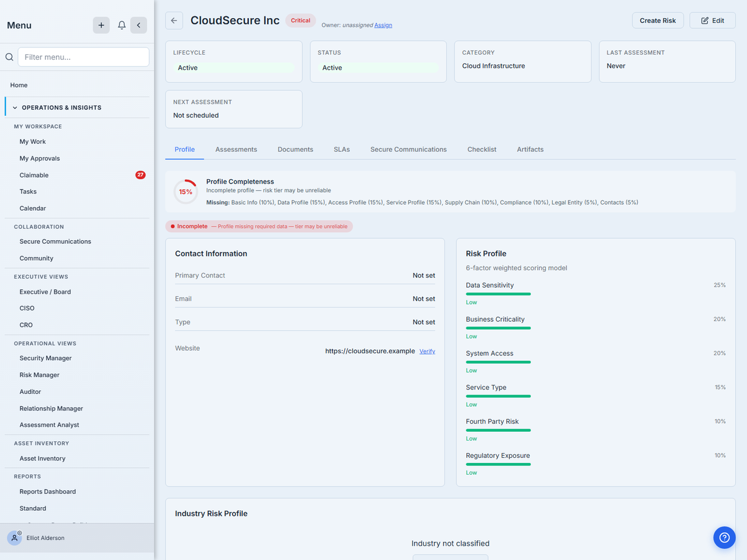Click the Create Risk button
Screen dimensions: 747x560
pos(658,21)
